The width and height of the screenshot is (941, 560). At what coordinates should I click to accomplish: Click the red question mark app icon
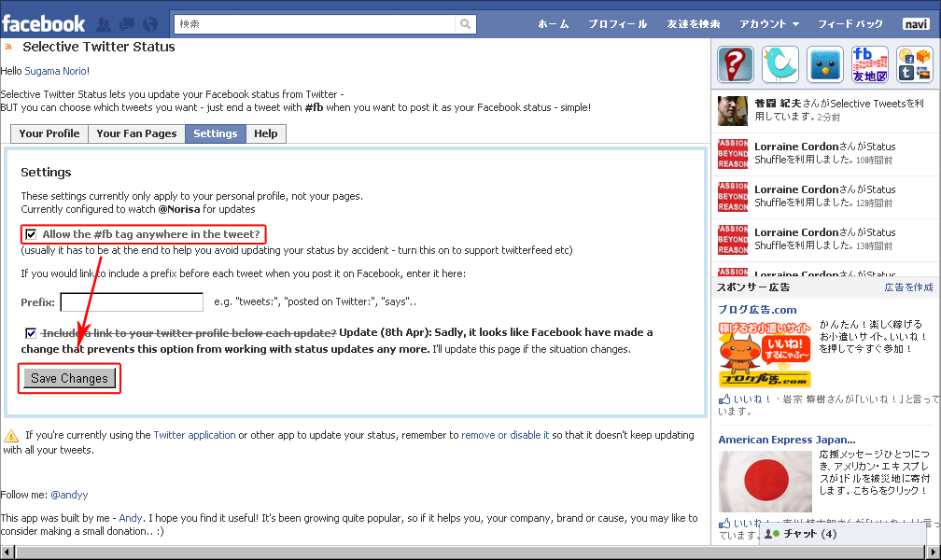736,64
